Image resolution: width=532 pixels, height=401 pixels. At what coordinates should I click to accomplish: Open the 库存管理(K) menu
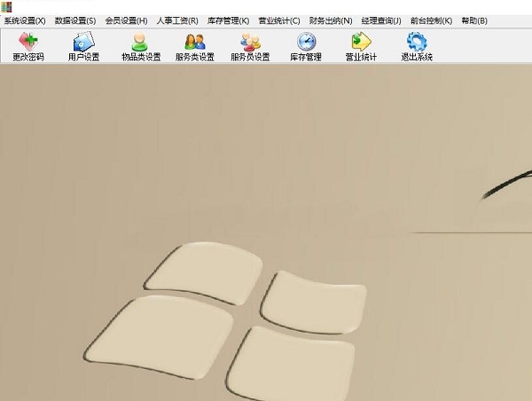click(229, 20)
